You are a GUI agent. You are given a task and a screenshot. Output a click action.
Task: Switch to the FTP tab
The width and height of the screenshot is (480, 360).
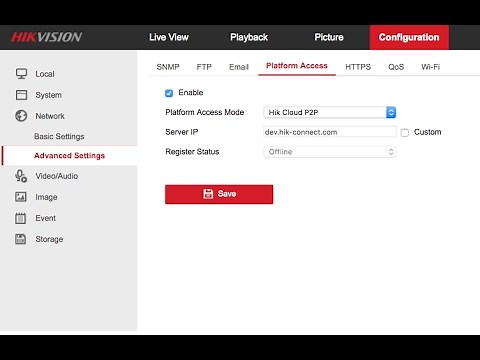pyautogui.click(x=204, y=67)
